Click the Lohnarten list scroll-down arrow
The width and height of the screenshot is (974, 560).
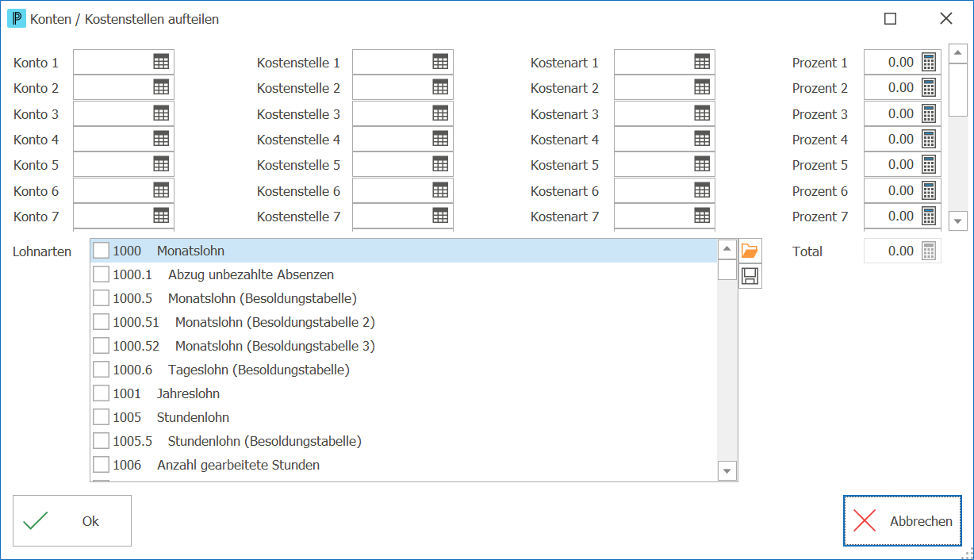(727, 470)
